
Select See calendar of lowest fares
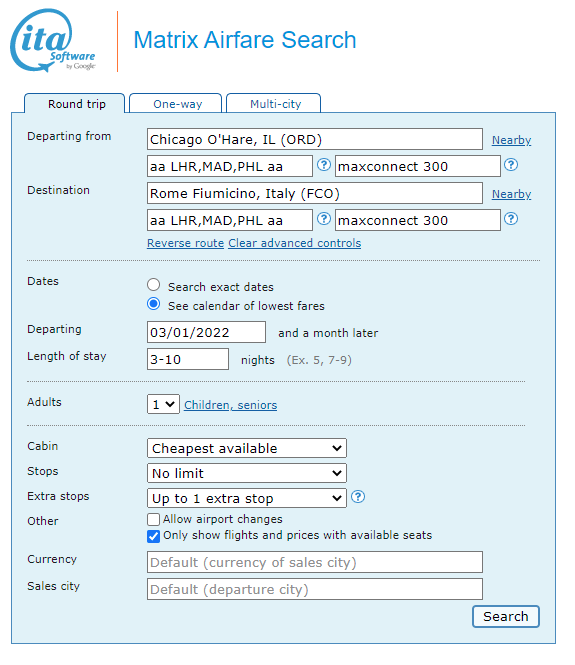tap(154, 304)
